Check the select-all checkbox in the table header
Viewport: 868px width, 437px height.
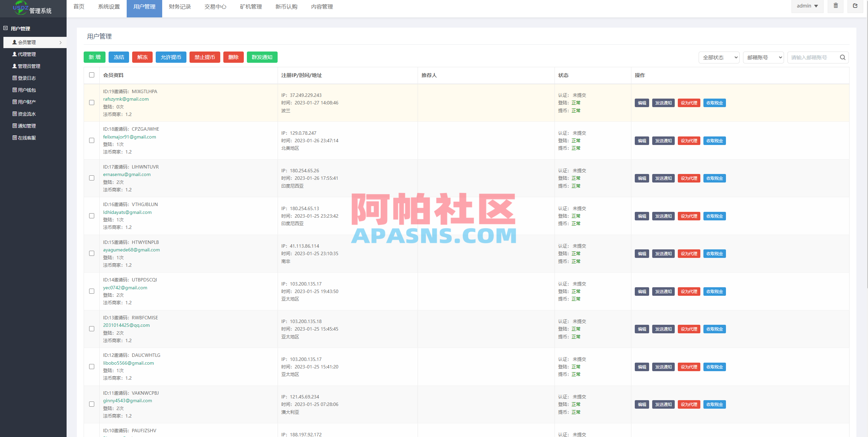(92, 75)
